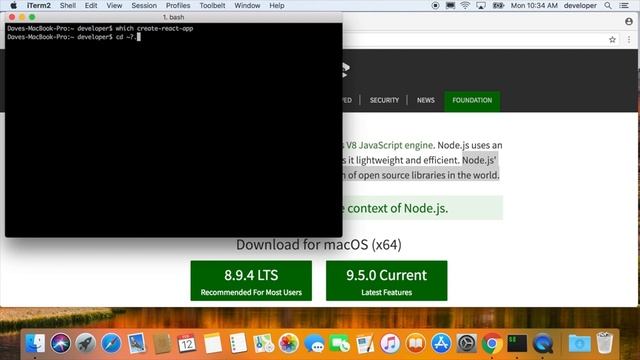Open Spotlight search in menu bar
The height and width of the screenshot is (360, 640).
pos(608,5)
